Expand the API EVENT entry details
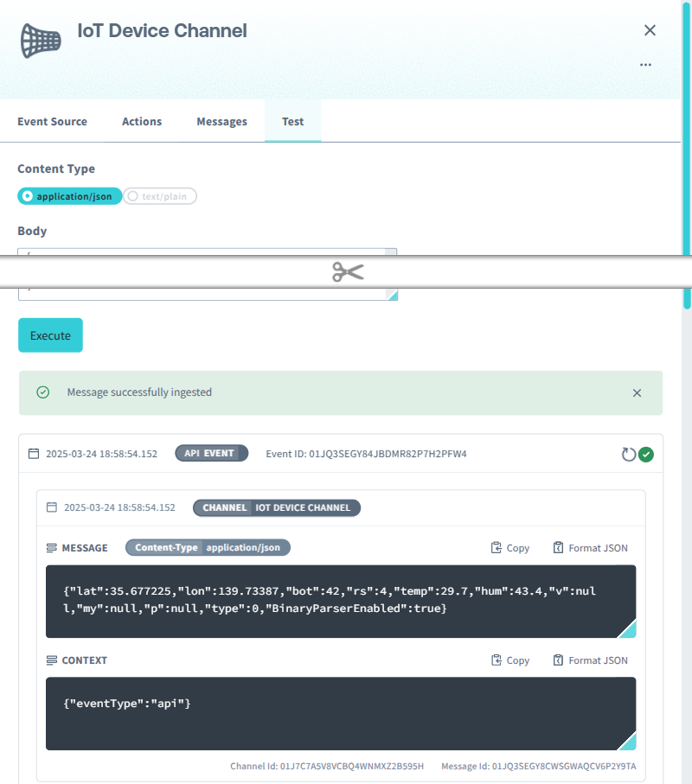This screenshot has width=692, height=784. coord(211,453)
